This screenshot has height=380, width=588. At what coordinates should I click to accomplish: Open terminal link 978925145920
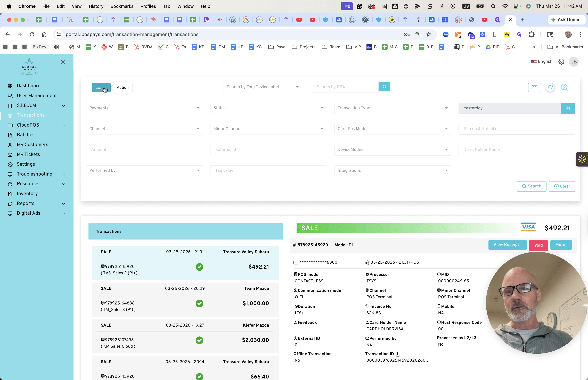point(313,245)
